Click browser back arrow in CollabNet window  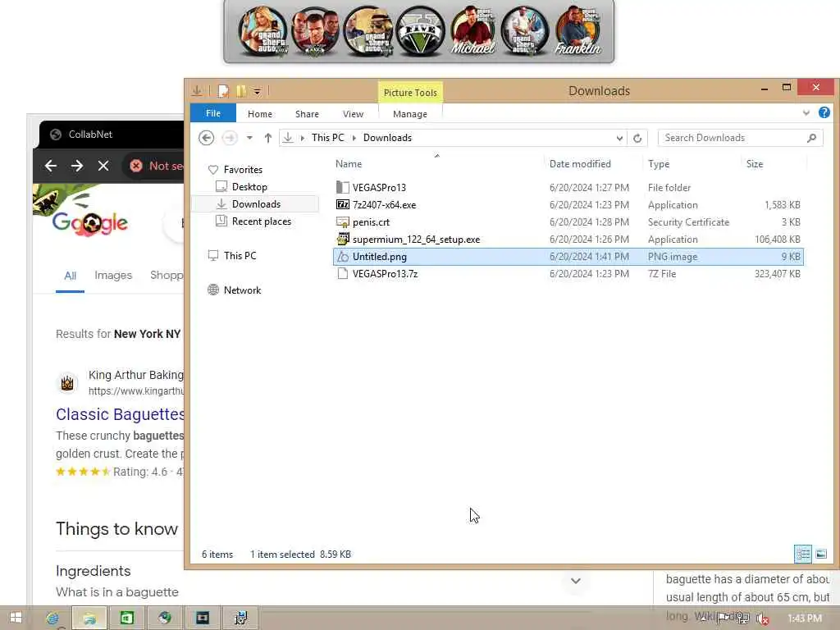click(x=51, y=166)
